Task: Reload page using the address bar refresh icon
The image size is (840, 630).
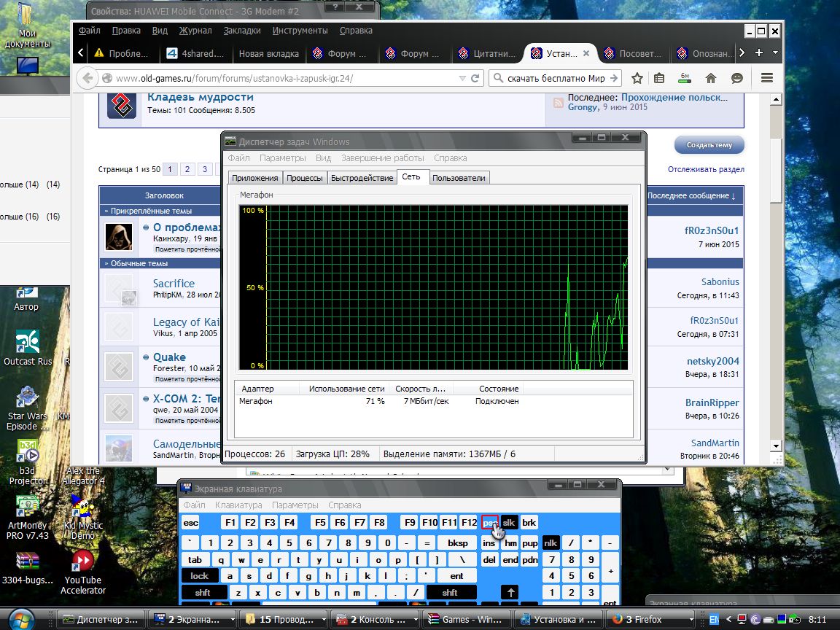Action: click(x=475, y=78)
